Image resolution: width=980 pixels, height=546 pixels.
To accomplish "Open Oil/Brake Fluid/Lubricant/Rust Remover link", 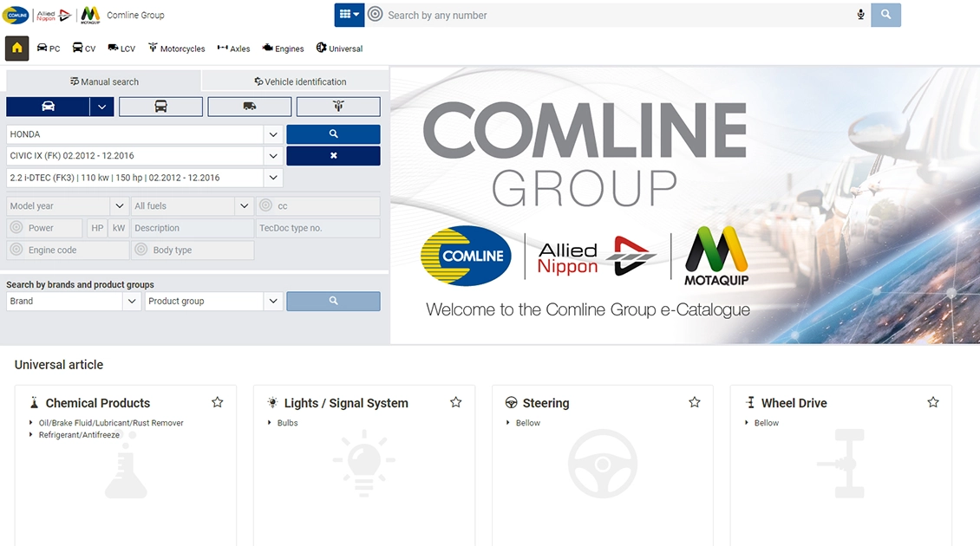I will point(111,423).
